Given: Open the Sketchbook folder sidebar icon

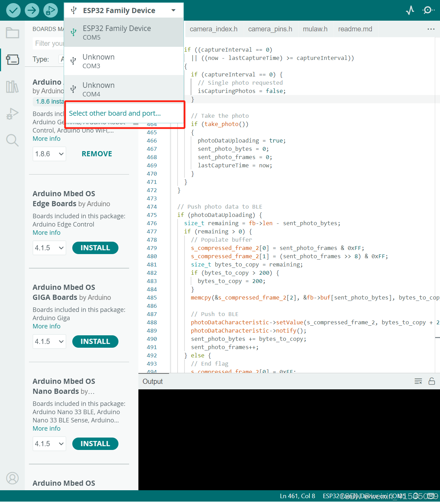Looking at the screenshot, I should [x=12, y=33].
